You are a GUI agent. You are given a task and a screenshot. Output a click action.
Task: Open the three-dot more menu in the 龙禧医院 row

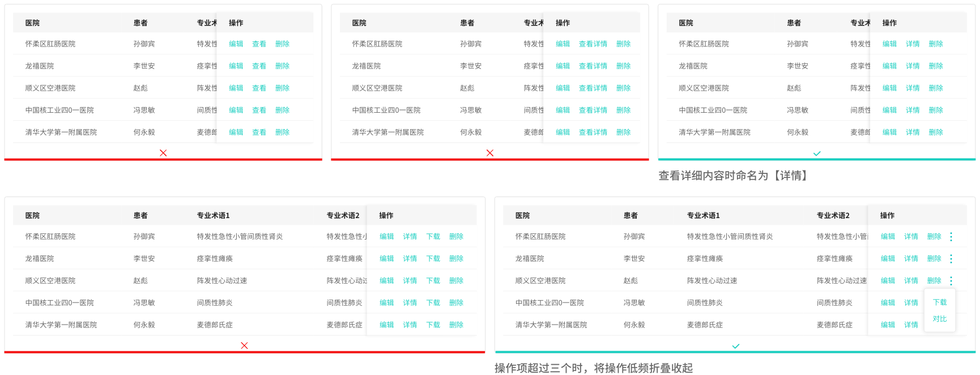tap(951, 258)
